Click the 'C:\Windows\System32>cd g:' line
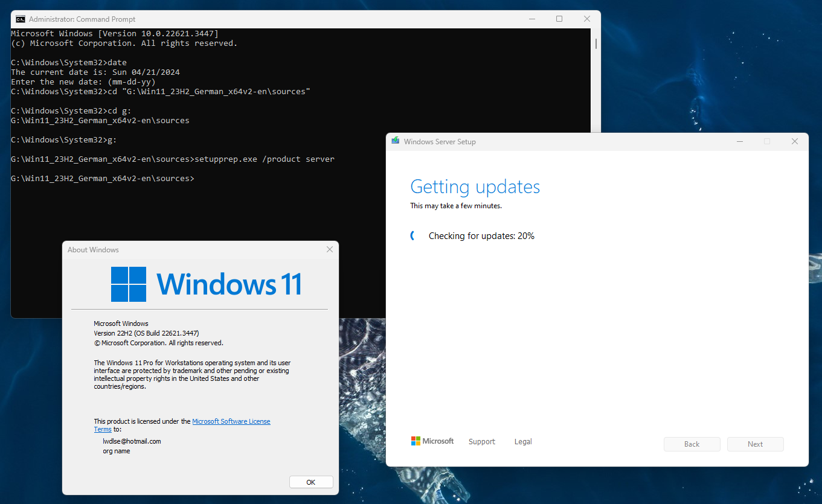Screen dimensions: 822x504 pyautogui.click(x=71, y=111)
